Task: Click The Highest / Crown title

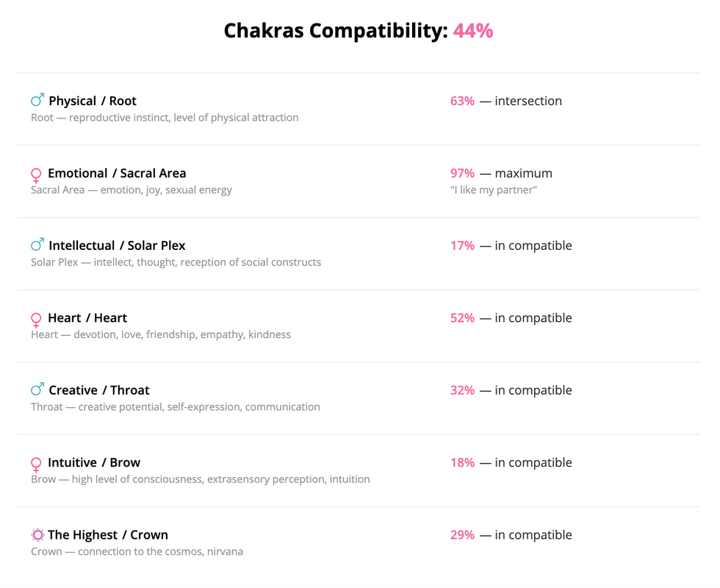Action: coord(108,535)
